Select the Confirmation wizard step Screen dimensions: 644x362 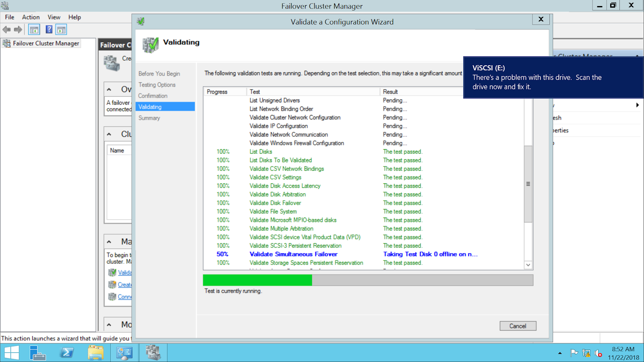[153, 96]
